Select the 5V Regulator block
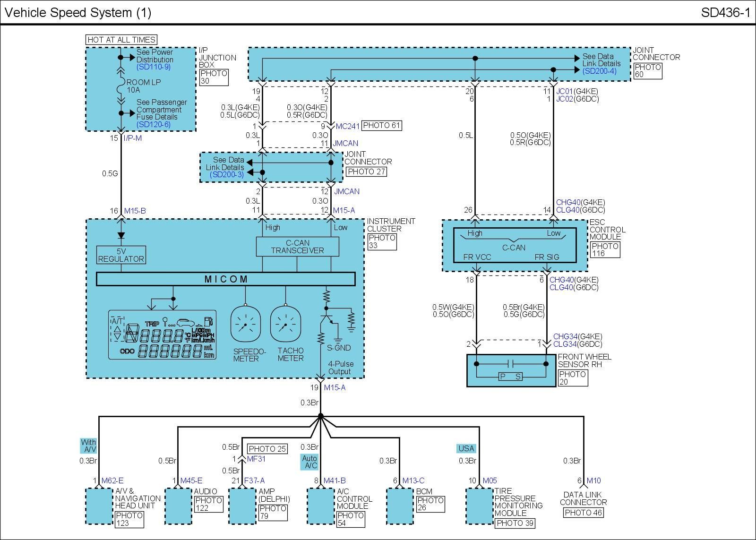The width and height of the screenshot is (756, 540). pyautogui.click(x=121, y=255)
